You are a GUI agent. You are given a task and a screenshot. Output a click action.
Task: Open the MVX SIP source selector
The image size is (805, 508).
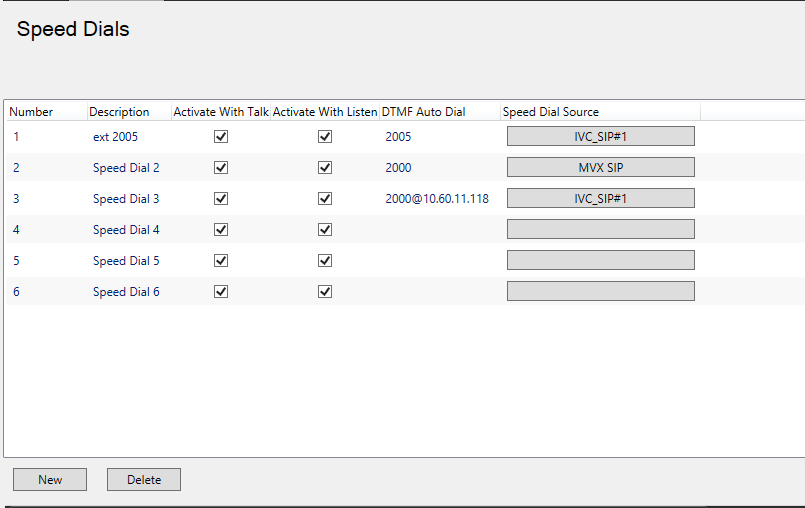[x=600, y=168]
